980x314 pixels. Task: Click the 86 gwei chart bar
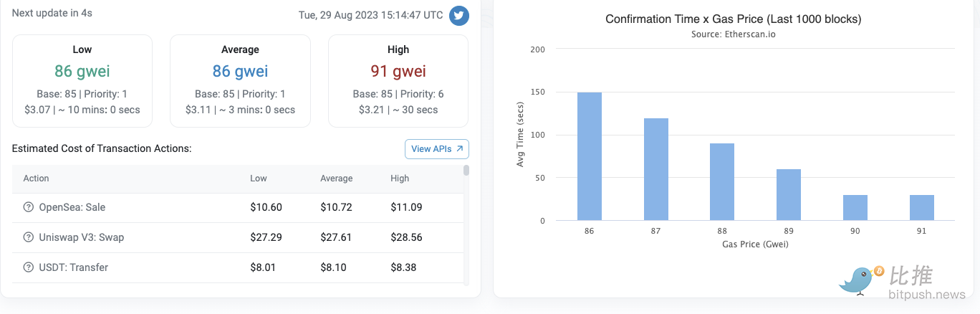(x=590, y=156)
